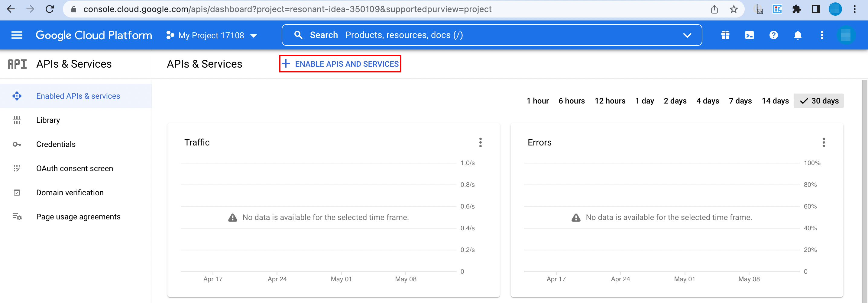Screen dimensions: 868x303
Task: Click the Domain verification checkbox icon
Action: point(17,193)
